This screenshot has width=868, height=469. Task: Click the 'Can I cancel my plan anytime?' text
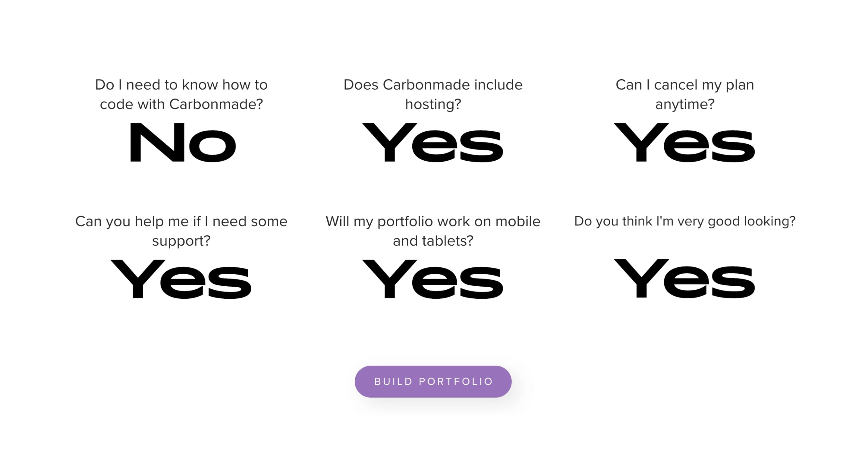(x=685, y=94)
